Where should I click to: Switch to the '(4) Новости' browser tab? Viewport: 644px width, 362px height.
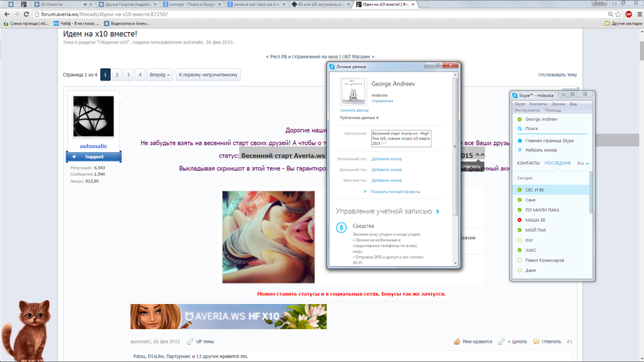tap(62, 4)
